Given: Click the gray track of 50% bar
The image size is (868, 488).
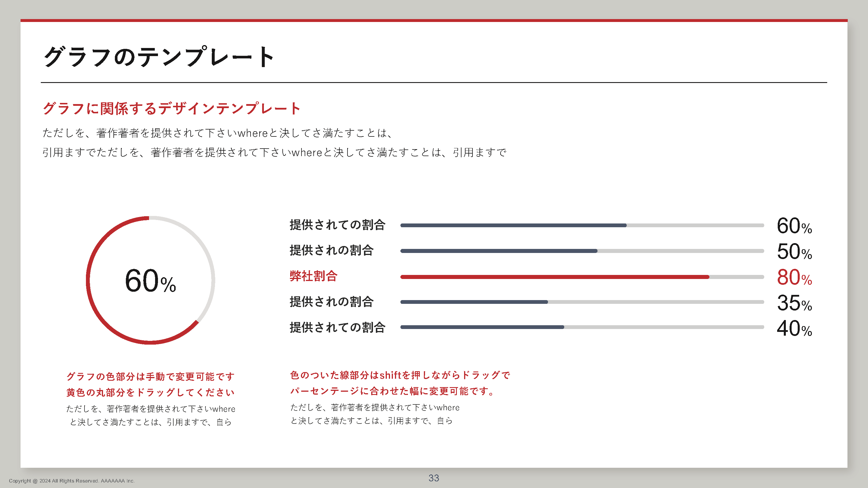Looking at the screenshot, I should pyautogui.click(x=681, y=251).
